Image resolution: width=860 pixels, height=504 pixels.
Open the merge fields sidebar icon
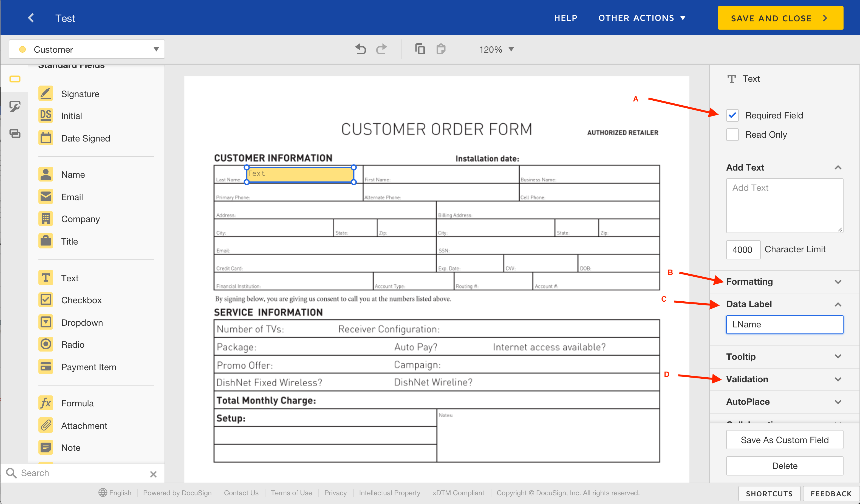coord(15,134)
